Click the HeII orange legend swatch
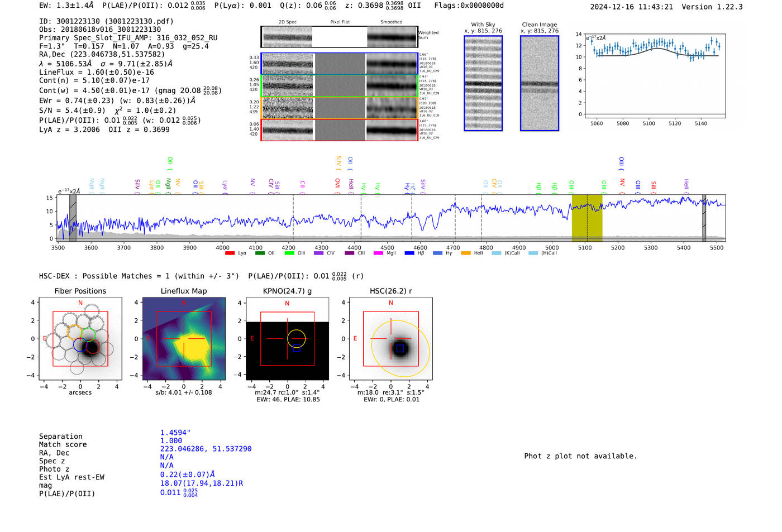Image resolution: width=782 pixels, height=532 pixels. (466, 253)
